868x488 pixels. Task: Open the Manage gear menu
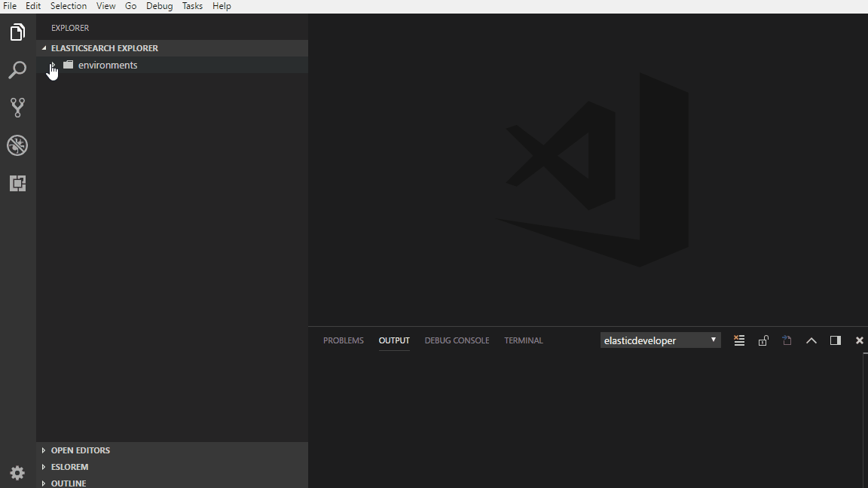pos(18,473)
